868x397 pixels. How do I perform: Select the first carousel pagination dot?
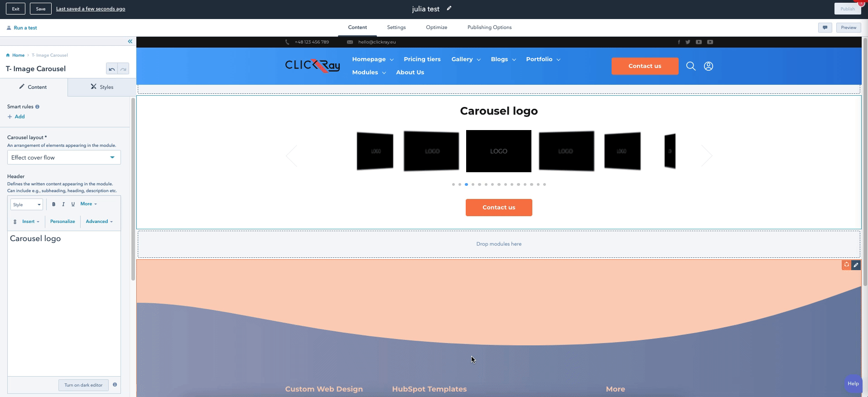(453, 184)
